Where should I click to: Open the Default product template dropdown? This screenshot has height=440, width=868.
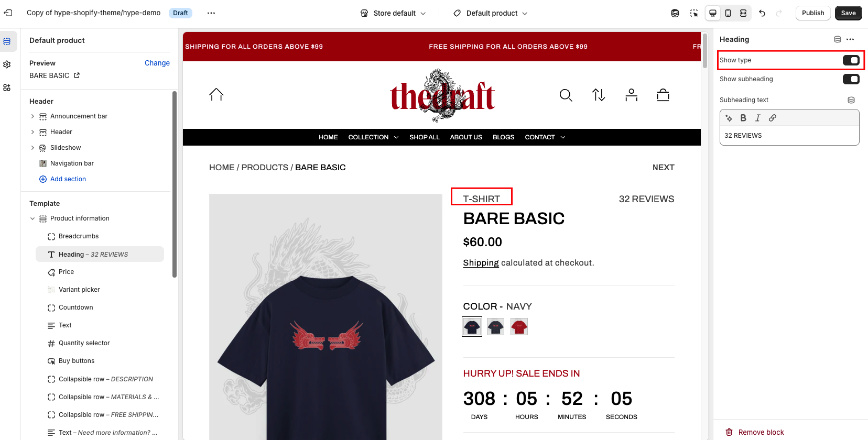pyautogui.click(x=490, y=13)
